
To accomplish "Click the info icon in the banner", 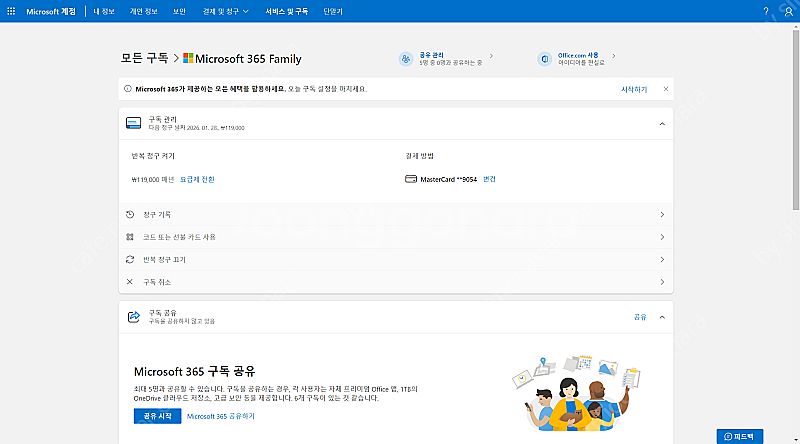I will click(x=128, y=89).
